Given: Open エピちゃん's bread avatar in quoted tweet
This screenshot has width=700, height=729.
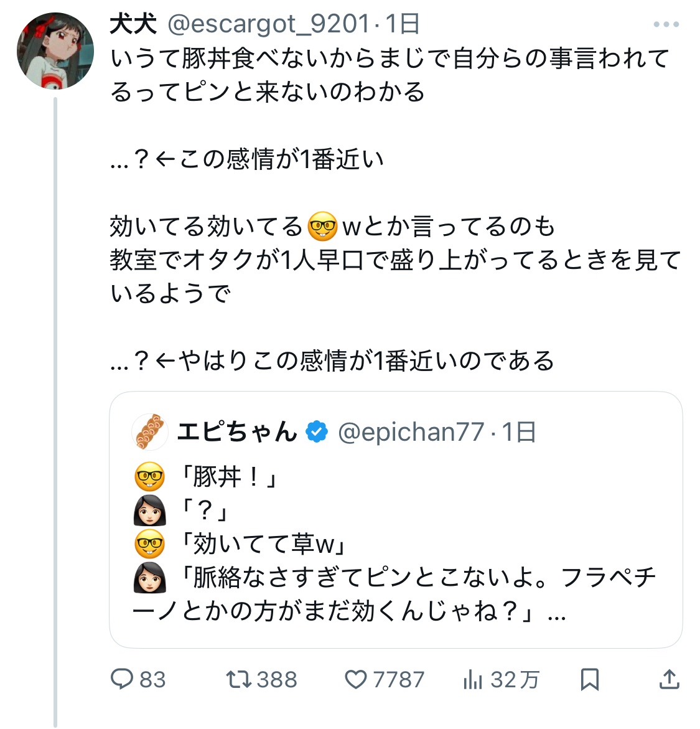Looking at the screenshot, I should click(x=151, y=431).
